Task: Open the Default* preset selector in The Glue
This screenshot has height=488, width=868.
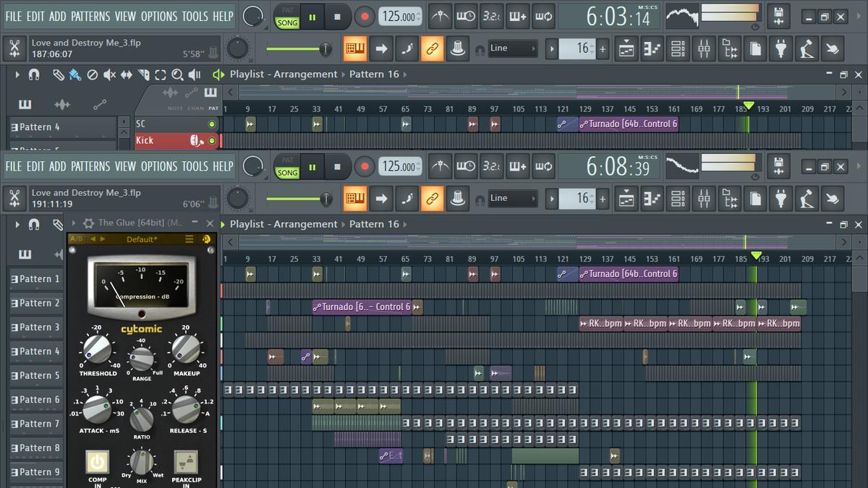Action: point(141,239)
